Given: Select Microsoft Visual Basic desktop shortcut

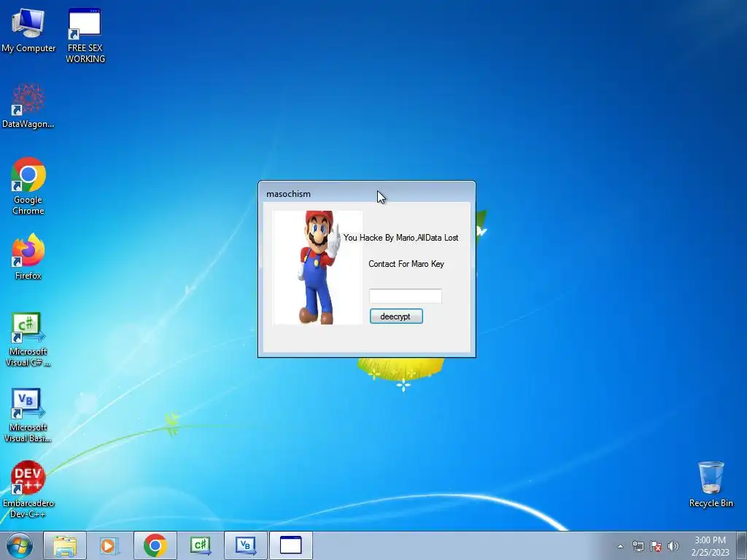Looking at the screenshot, I should pos(28,415).
